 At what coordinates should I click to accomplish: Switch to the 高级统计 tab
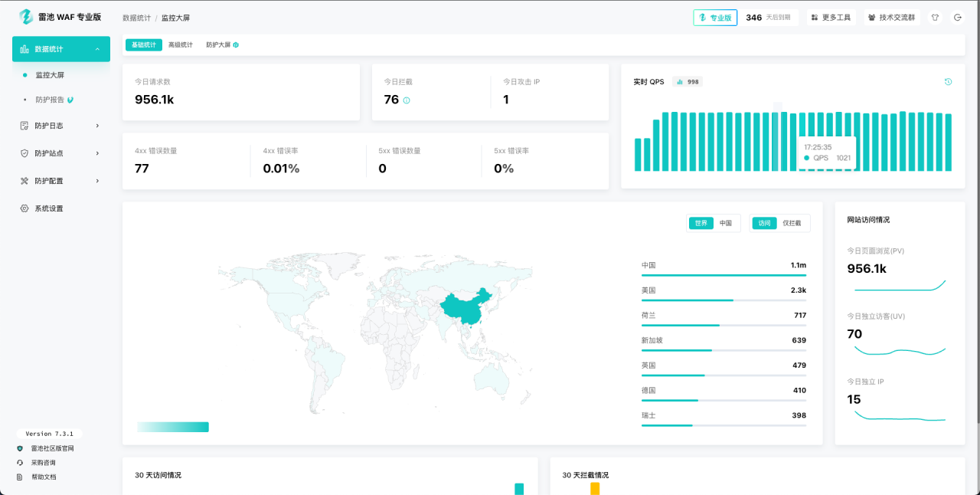[x=181, y=45]
